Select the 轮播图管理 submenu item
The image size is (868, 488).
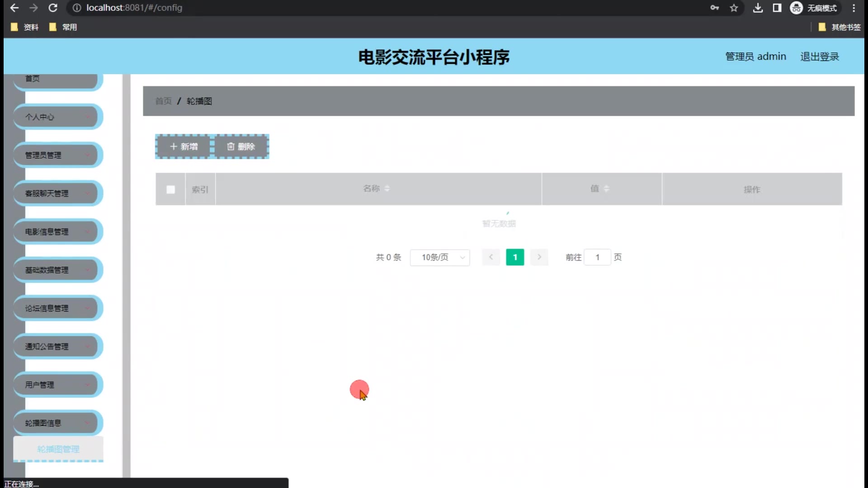(x=58, y=449)
